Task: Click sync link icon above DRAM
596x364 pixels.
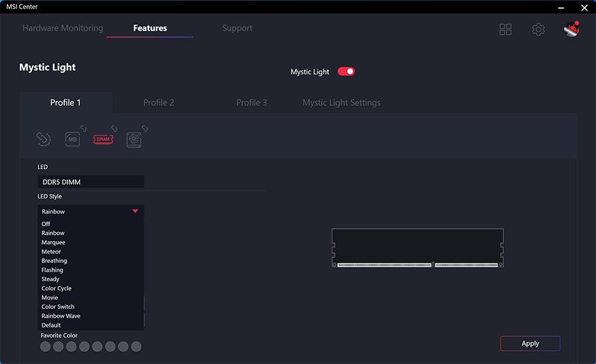Action: coord(114,128)
